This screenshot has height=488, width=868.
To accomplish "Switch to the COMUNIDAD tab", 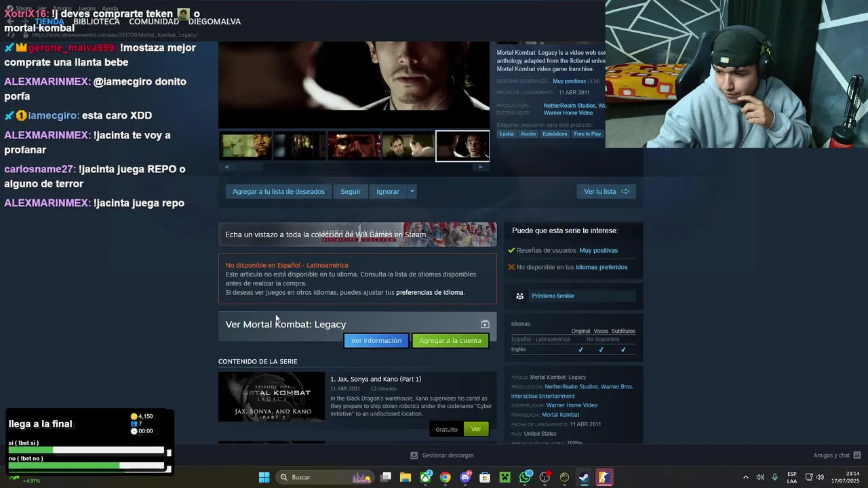I will 154,22.
